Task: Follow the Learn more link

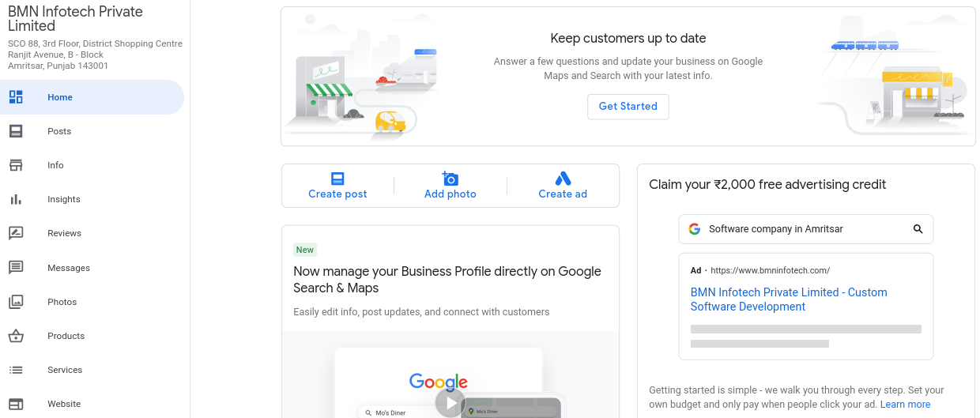Action: (x=905, y=405)
